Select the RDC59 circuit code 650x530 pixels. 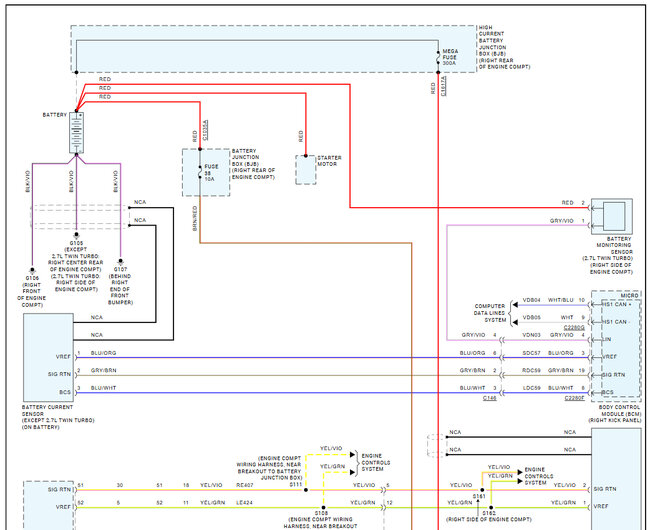click(x=531, y=370)
